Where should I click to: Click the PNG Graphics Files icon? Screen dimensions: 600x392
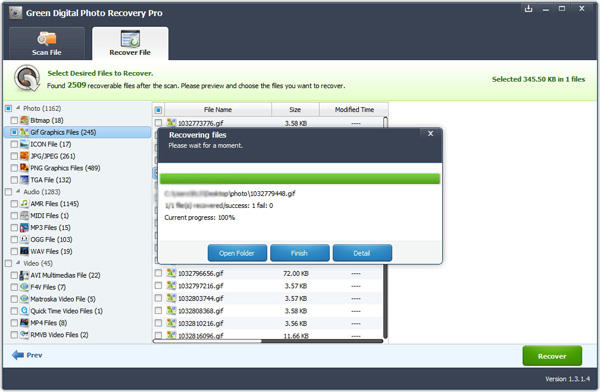coord(24,168)
